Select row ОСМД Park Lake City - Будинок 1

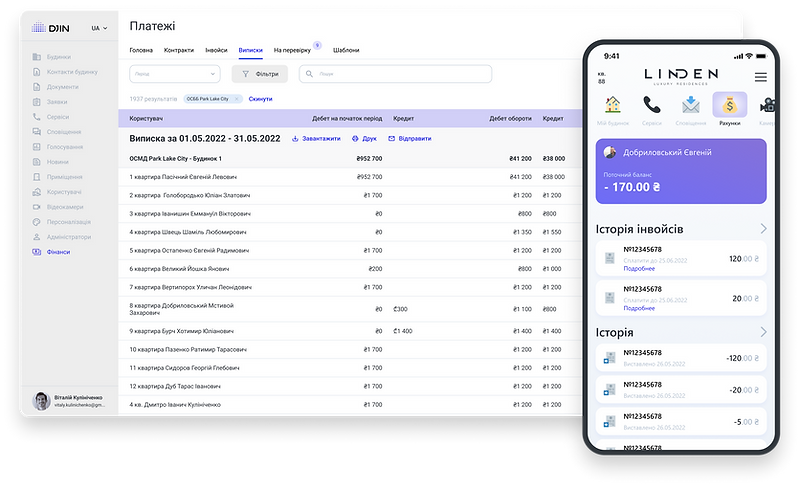[350, 159]
